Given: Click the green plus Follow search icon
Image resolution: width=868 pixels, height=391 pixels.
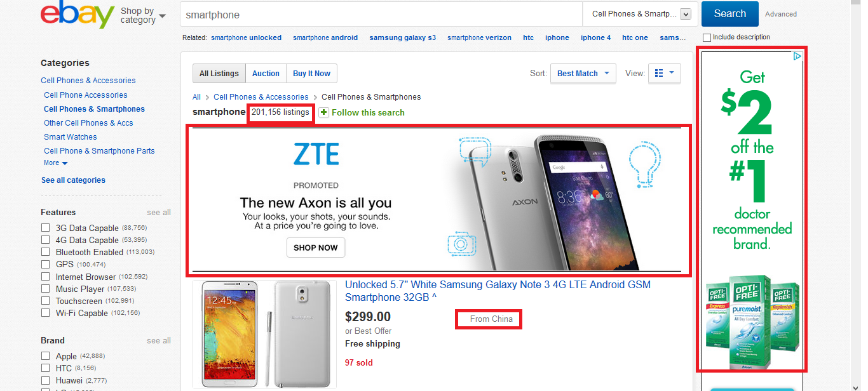Looking at the screenshot, I should [x=324, y=112].
